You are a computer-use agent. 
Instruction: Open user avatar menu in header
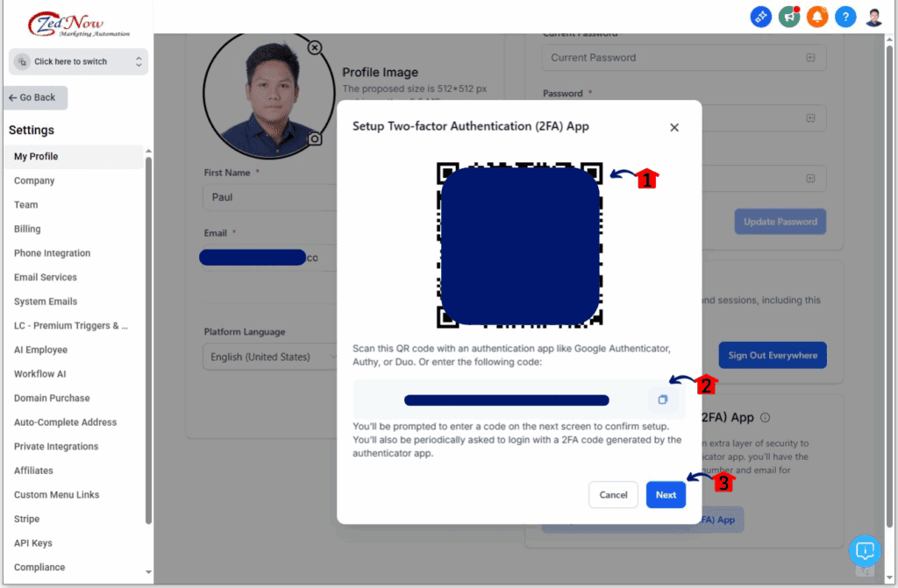874,18
